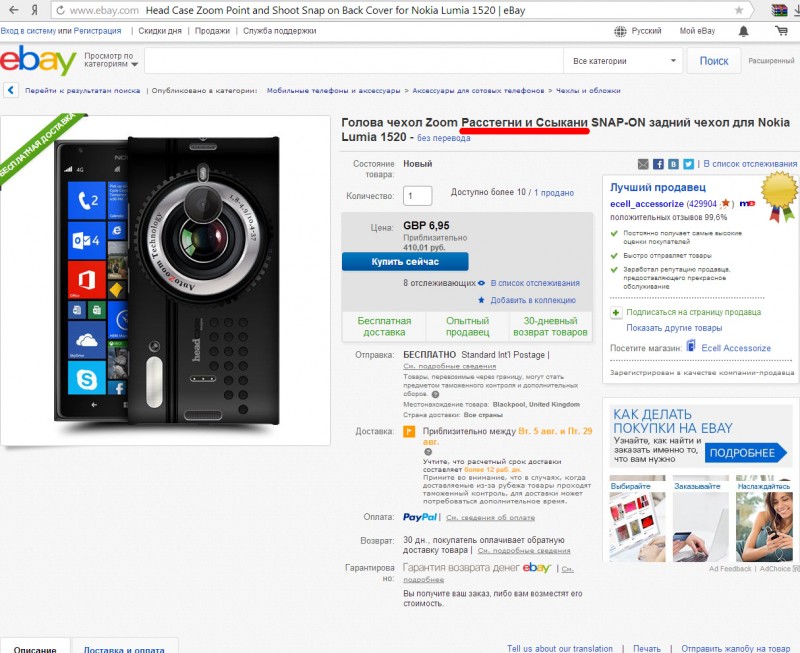This screenshot has height=653, width=800.
Task: Click the eBay logo
Action: 38,60
